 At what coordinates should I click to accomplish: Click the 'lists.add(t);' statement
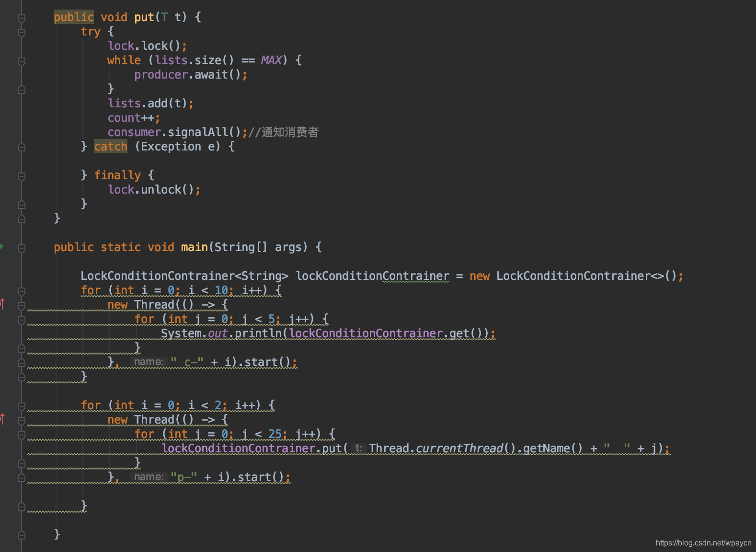tap(151, 103)
